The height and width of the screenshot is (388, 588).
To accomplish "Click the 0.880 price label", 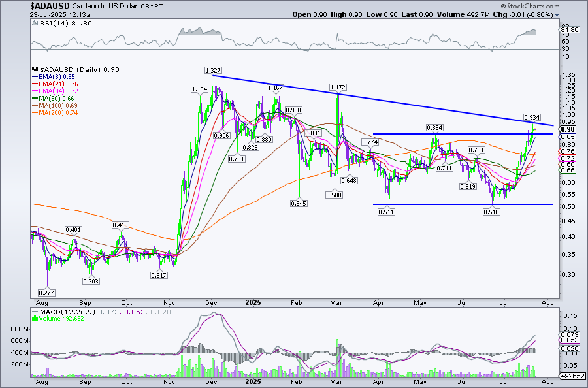I will pos(264,139).
